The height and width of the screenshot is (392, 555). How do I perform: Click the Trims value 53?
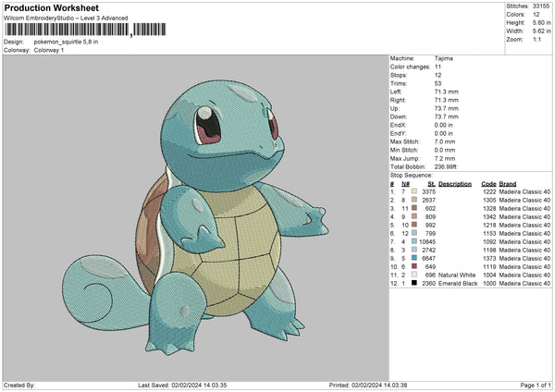click(x=438, y=83)
